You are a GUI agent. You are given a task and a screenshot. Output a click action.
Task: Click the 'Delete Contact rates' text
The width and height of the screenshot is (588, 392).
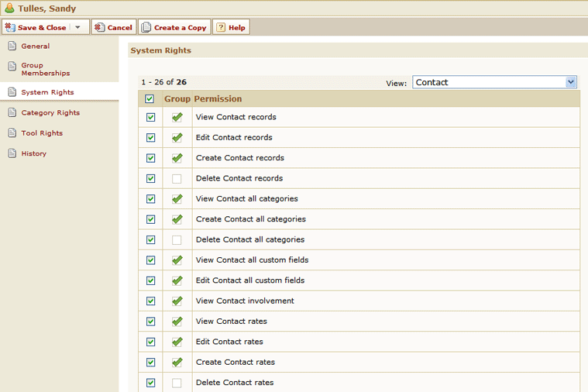(235, 382)
